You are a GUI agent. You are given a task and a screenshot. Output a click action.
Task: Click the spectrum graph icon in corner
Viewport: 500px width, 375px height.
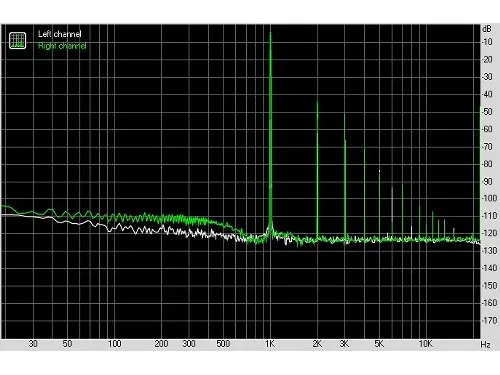(x=17, y=40)
